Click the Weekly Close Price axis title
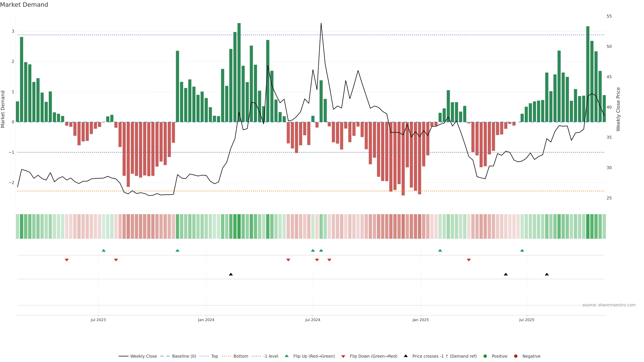 pos(618,109)
